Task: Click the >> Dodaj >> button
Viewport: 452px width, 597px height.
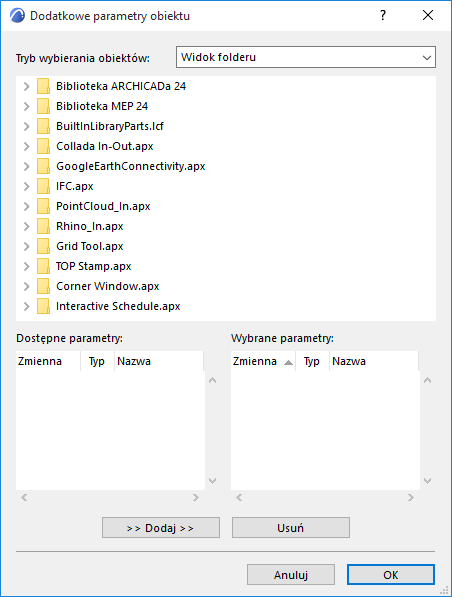Action: [x=161, y=528]
